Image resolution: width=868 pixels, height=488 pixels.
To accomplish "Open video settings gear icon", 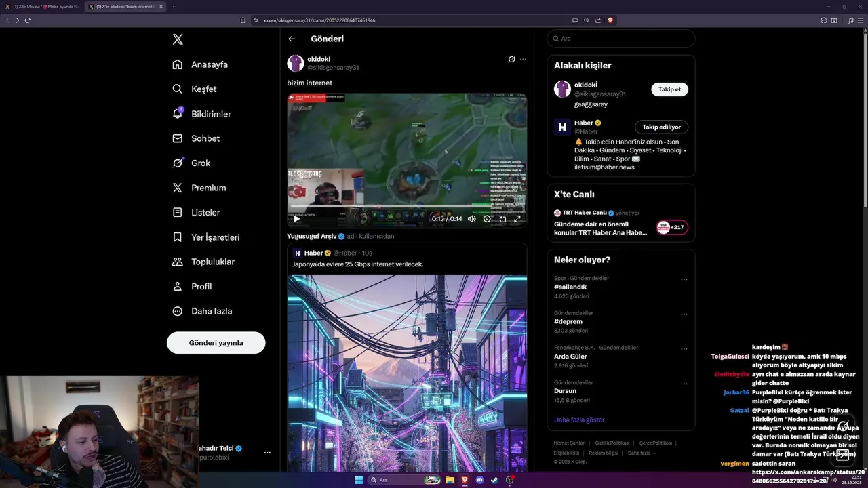I will click(487, 219).
